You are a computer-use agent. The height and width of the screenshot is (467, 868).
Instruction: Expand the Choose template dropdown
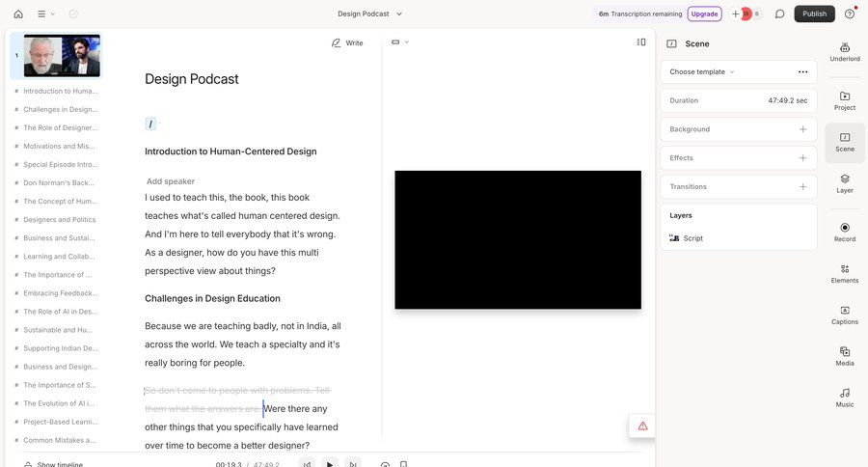pos(702,71)
